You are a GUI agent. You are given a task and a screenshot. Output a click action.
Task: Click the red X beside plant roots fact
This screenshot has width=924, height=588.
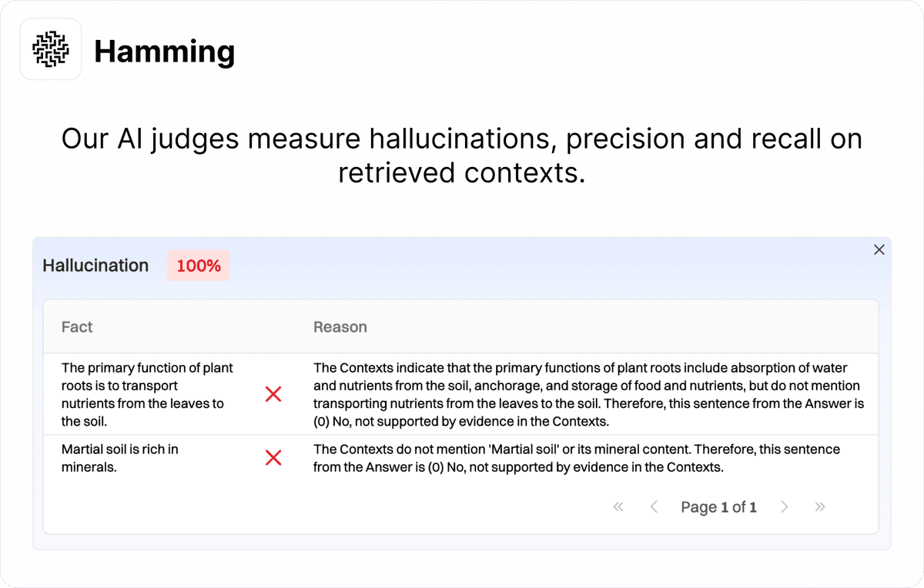pyautogui.click(x=273, y=395)
